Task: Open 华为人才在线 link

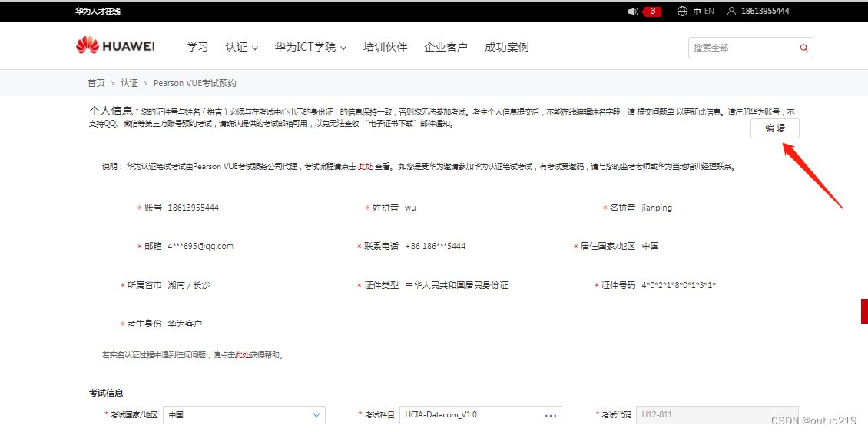Action: tap(98, 11)
